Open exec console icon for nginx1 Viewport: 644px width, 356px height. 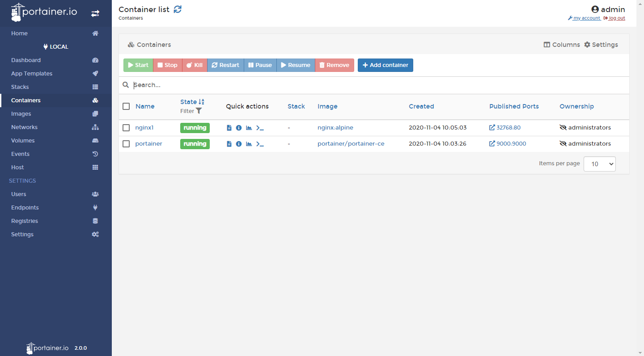click(260, 128)
